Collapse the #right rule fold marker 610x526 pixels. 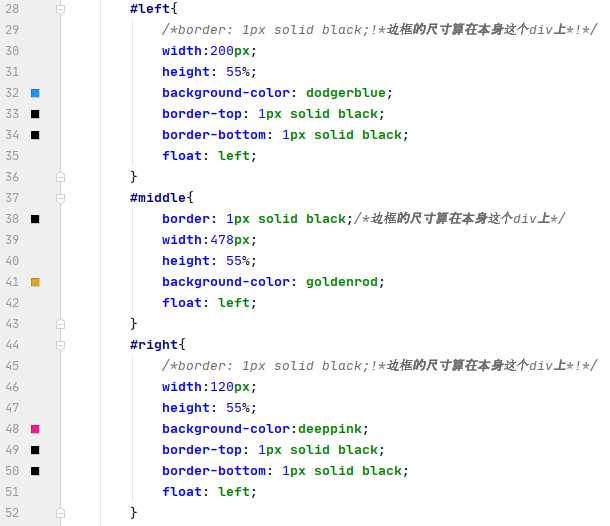tap(60, 345)
